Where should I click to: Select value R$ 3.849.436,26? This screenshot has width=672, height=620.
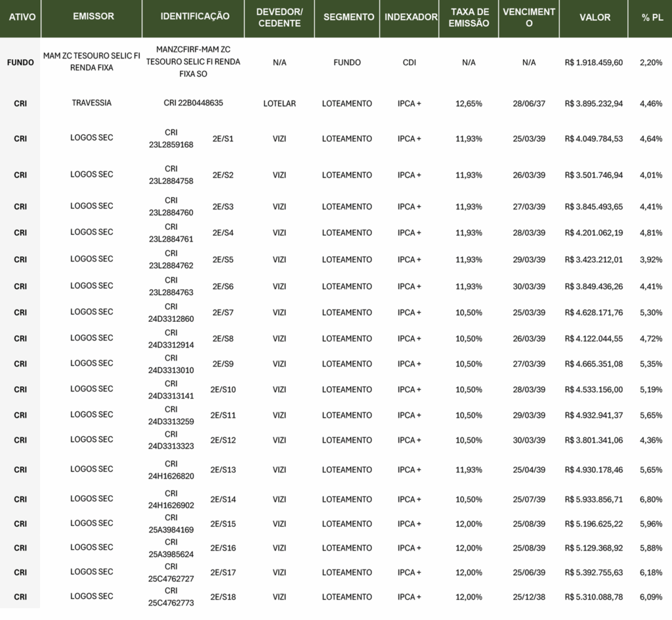click(x=593, y=286)
